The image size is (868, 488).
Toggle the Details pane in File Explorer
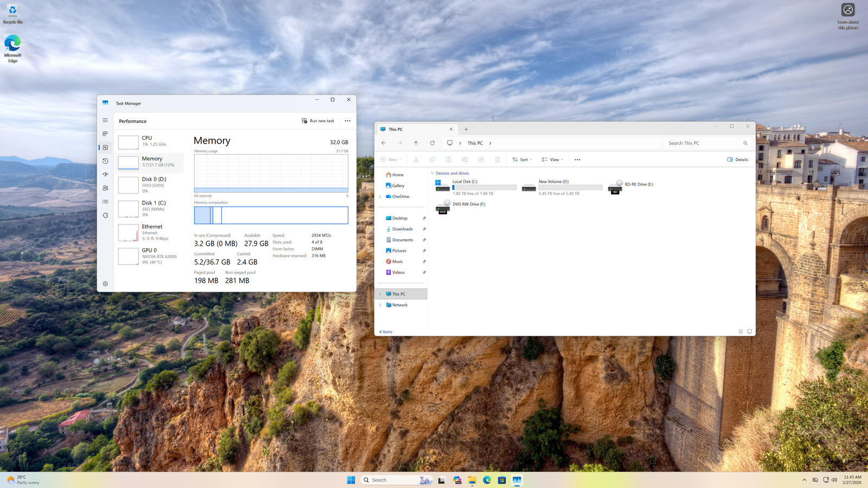pos(737,159)
